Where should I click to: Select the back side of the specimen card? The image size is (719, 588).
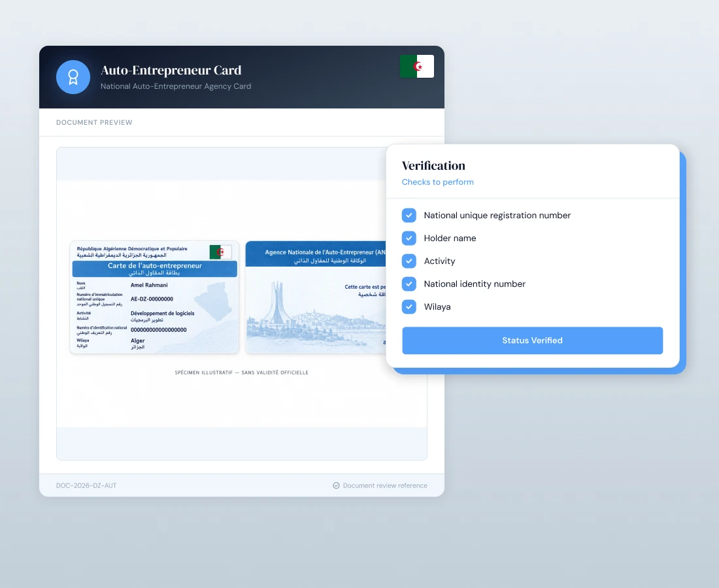click(x=316, y=297)
